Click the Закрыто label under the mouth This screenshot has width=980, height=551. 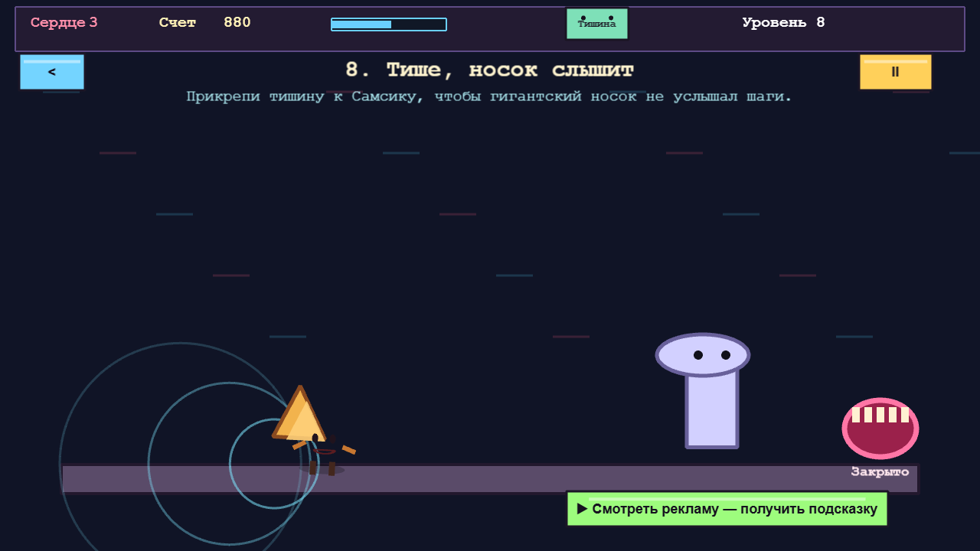pos(880,472)
